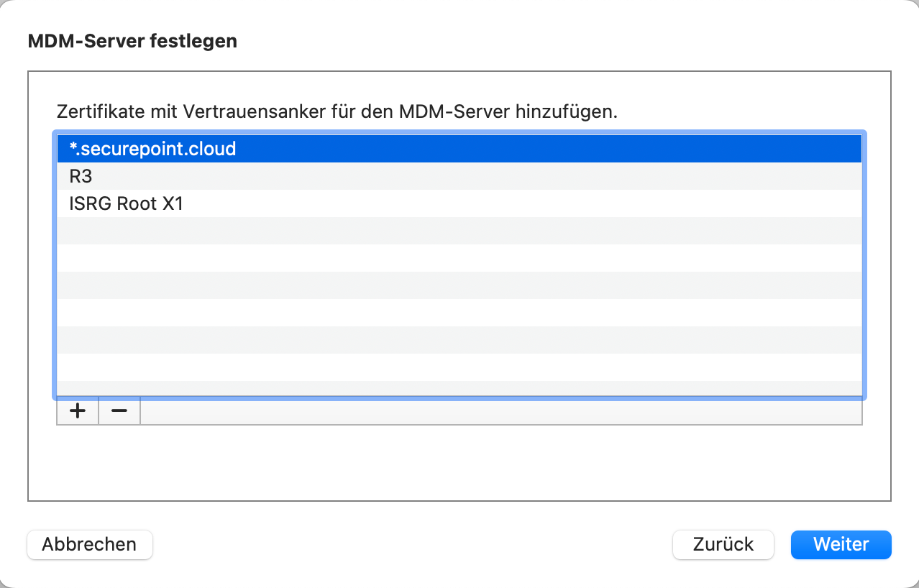The height and width of the screenshot is (588, 919).
Task: Click the Abbrechen button
Action: coord(89,544)
